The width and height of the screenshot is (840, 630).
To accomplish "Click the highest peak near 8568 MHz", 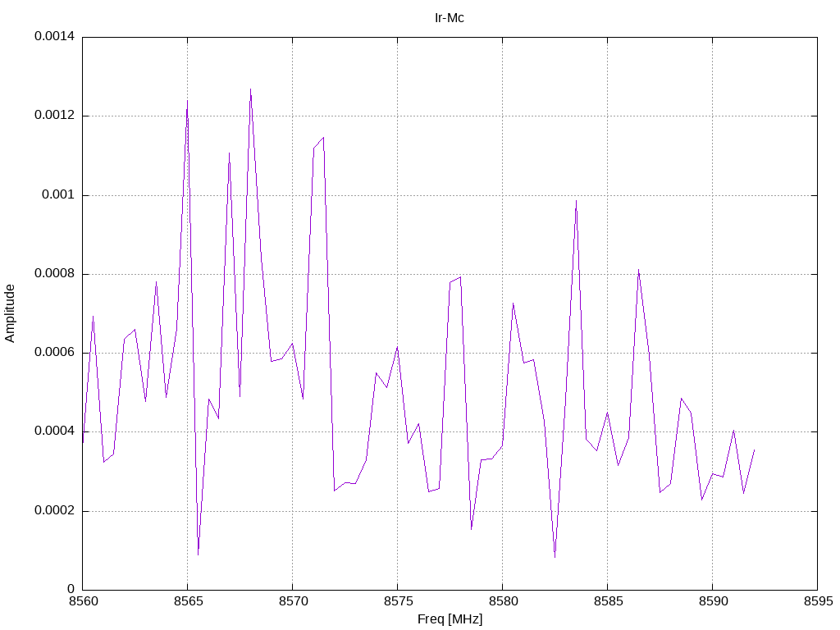I will click(x=250, y=89).
